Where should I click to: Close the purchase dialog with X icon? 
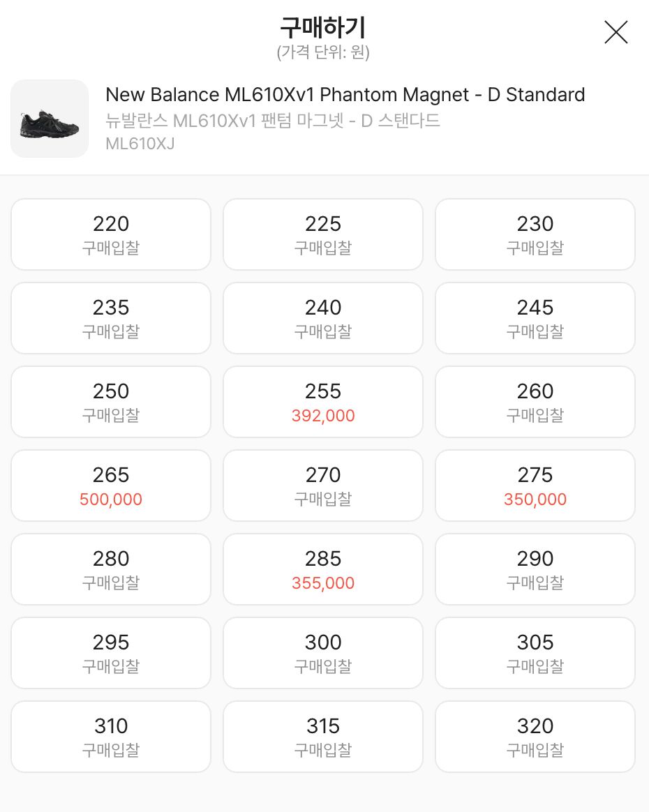point(616,32)
